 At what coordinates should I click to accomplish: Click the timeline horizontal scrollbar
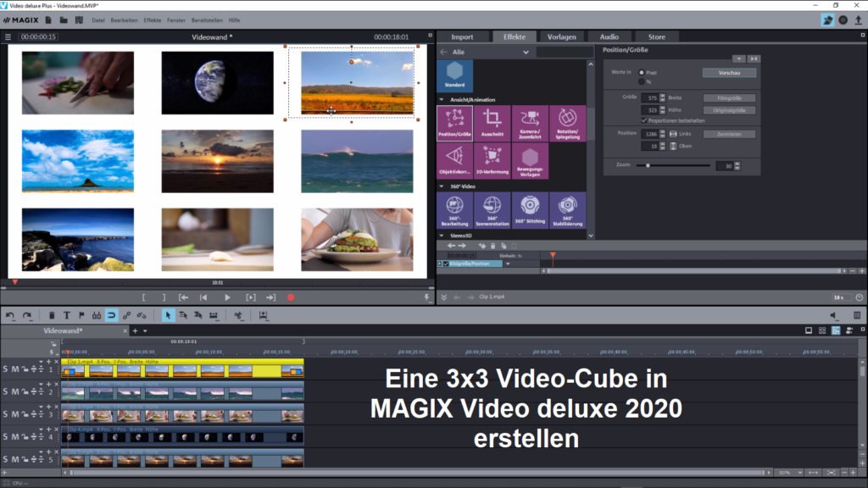click(415, 473)
